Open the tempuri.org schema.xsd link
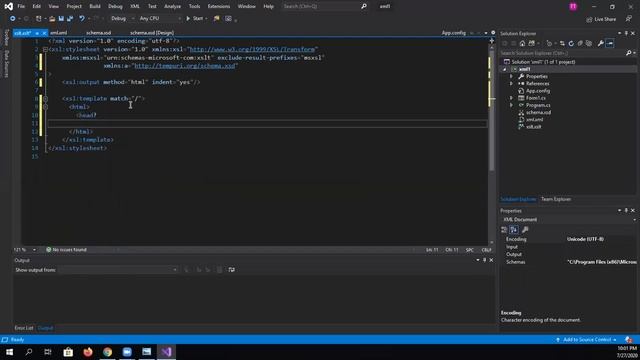Screen dimensions: 640x360 184,66
